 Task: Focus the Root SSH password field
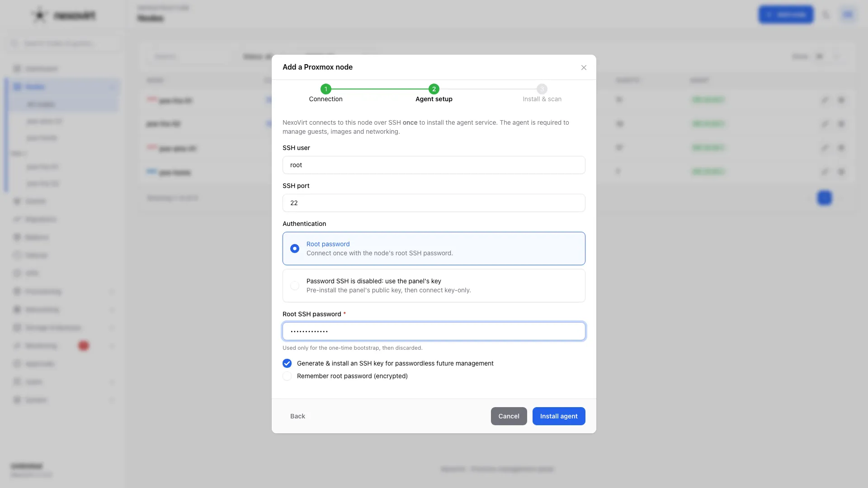point(434,331)
